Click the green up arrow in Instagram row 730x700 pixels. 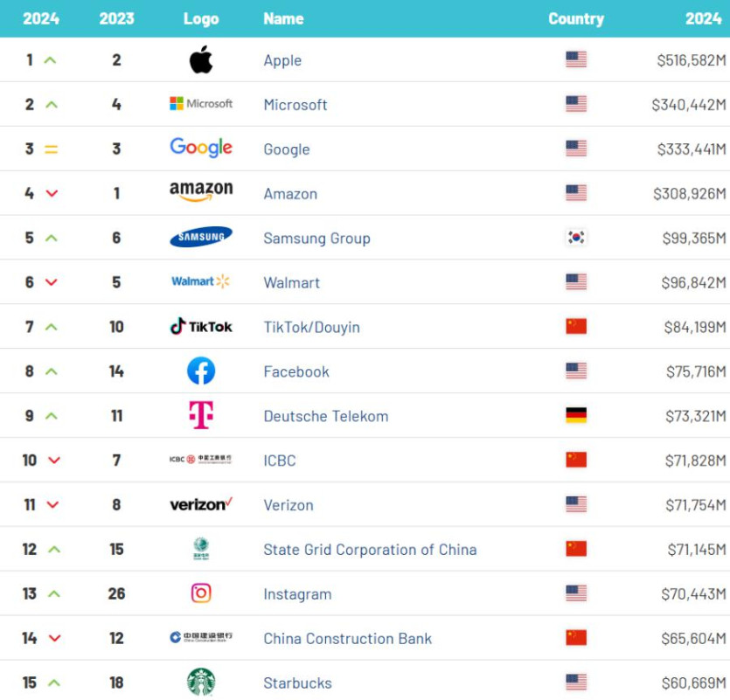point(54,594)
